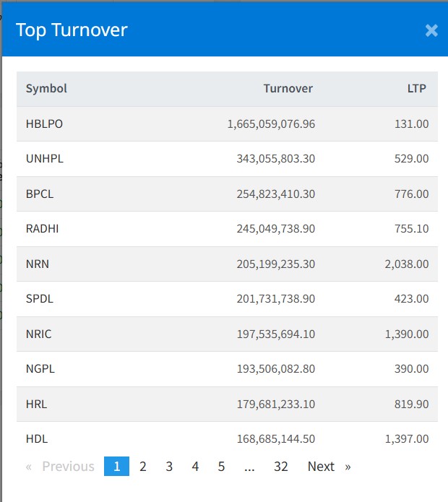Click the UNHPL symbol
The image size is (448, 502).
(x=45, y=159)
